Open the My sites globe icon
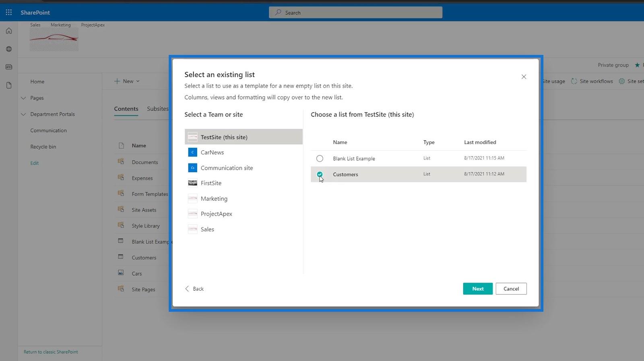The width and height of the screenshot is (644, 361). [x=9, y=49]
